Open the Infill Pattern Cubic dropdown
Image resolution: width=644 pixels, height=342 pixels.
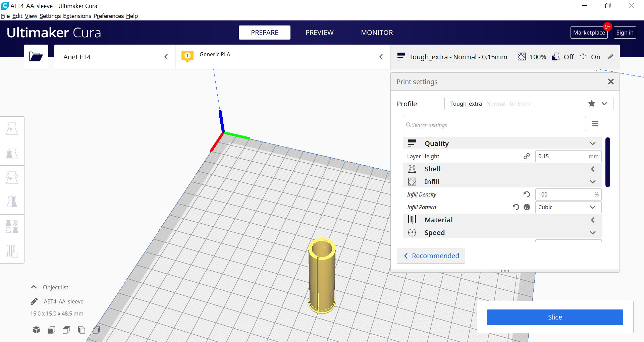point(568,207)
